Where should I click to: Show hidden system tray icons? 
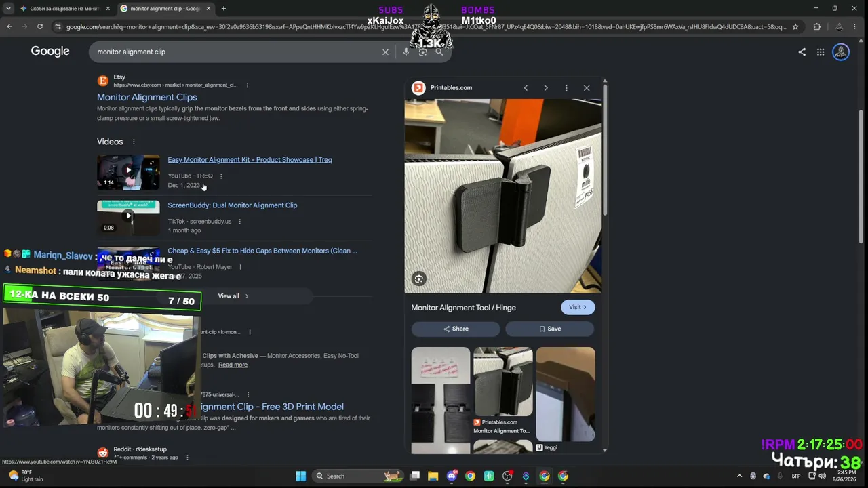pyautogui.click(x=739, y=476)
